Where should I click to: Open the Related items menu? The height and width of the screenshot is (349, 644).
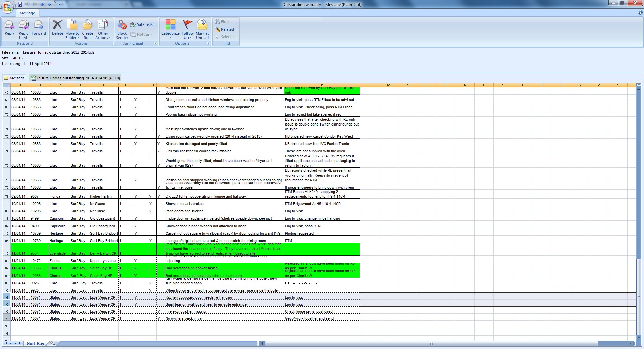(226, 29)
